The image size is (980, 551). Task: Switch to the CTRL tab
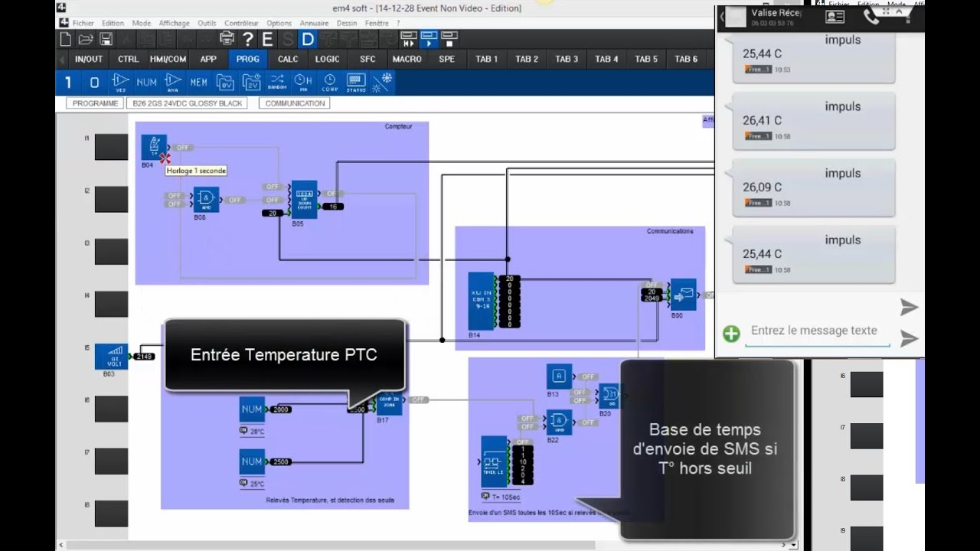(x=128, y=59)
